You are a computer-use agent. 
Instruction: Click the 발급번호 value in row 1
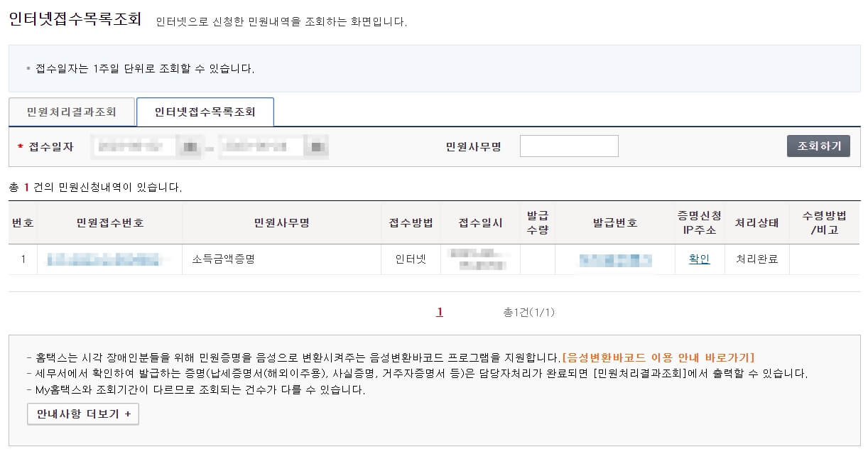[x=617, y=259]
